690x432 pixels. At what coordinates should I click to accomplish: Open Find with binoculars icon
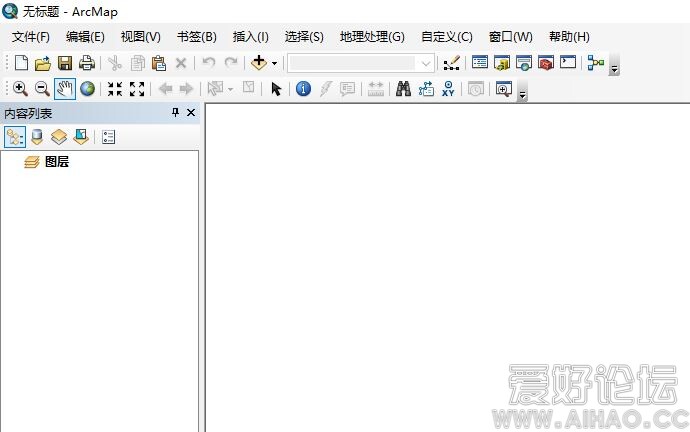pyautogui.click(x=403, y=89)
